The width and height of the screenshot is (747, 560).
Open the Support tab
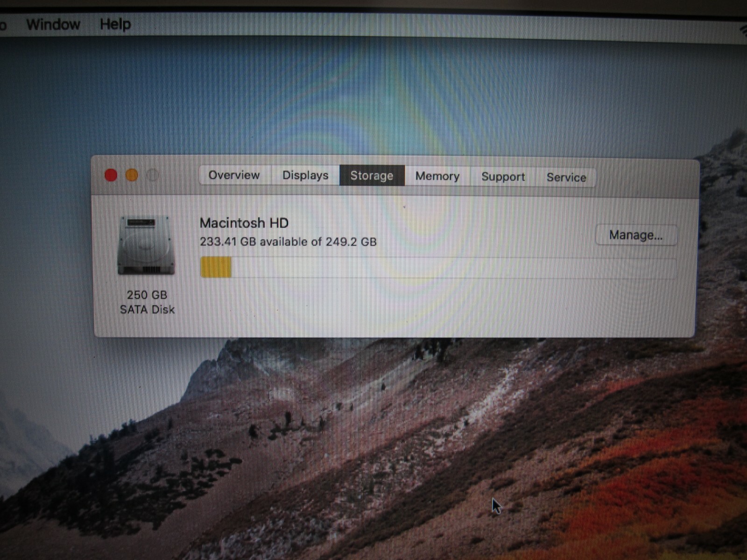(503, 177)
